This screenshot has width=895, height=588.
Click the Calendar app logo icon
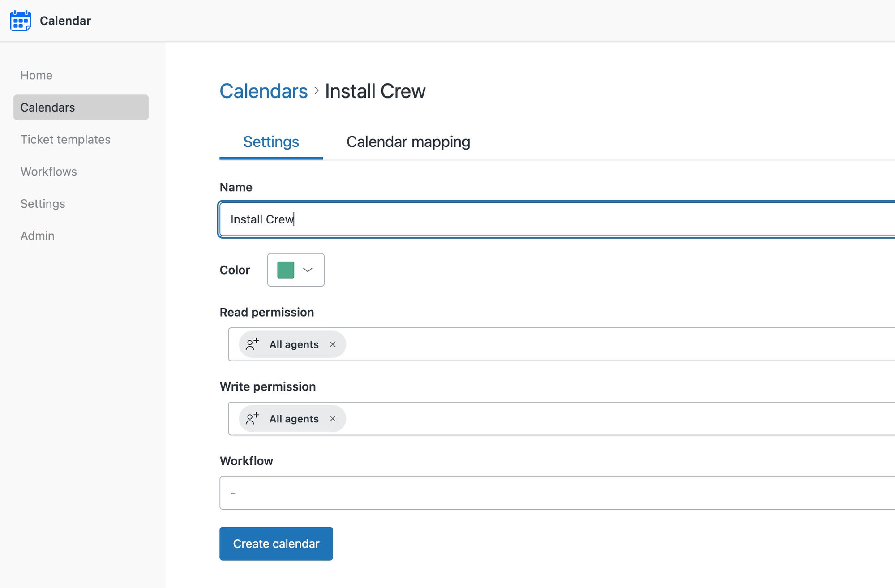21,21
